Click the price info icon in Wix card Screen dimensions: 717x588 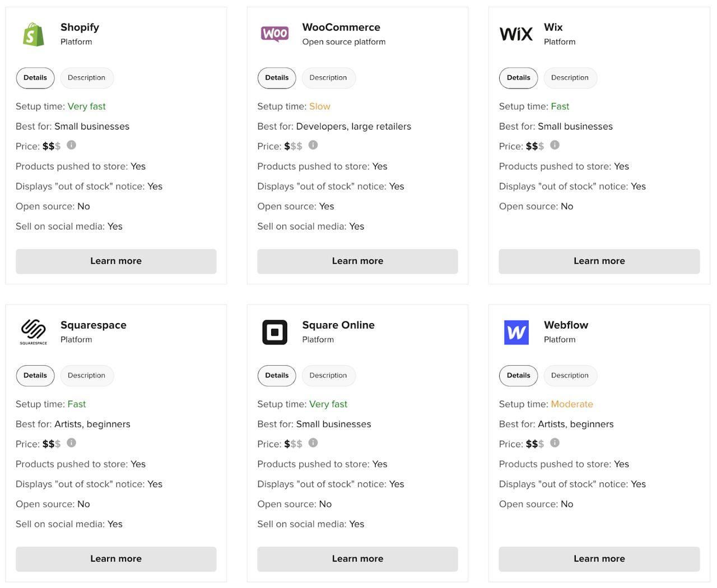[x=555, y=145]
